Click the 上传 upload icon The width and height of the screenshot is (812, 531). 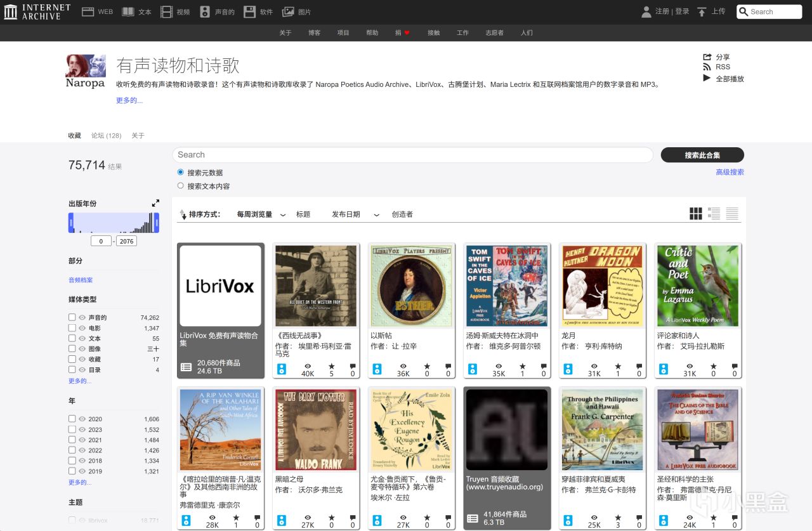coord(702,11)
